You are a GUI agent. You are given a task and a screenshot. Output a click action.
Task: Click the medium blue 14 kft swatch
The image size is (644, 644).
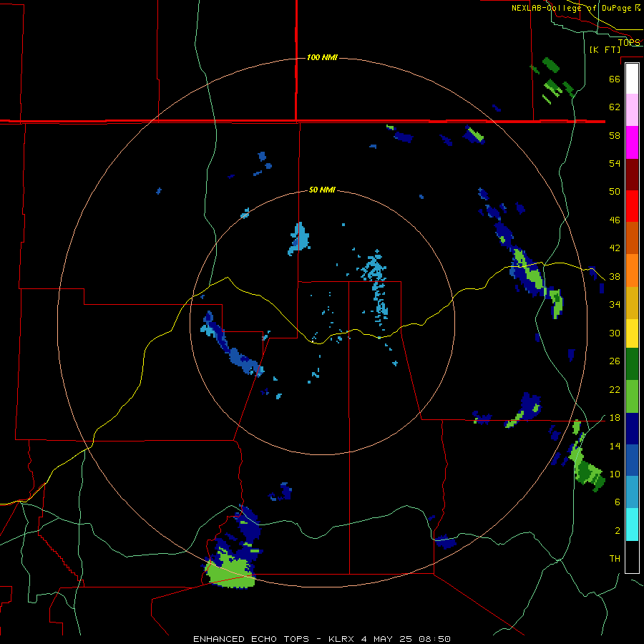pyautogui.click(x=632, y=460)
